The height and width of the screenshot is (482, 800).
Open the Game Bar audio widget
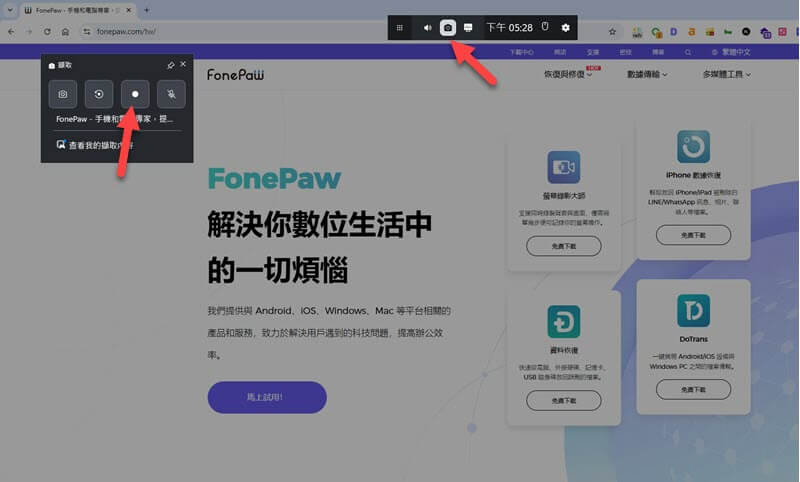427,28
